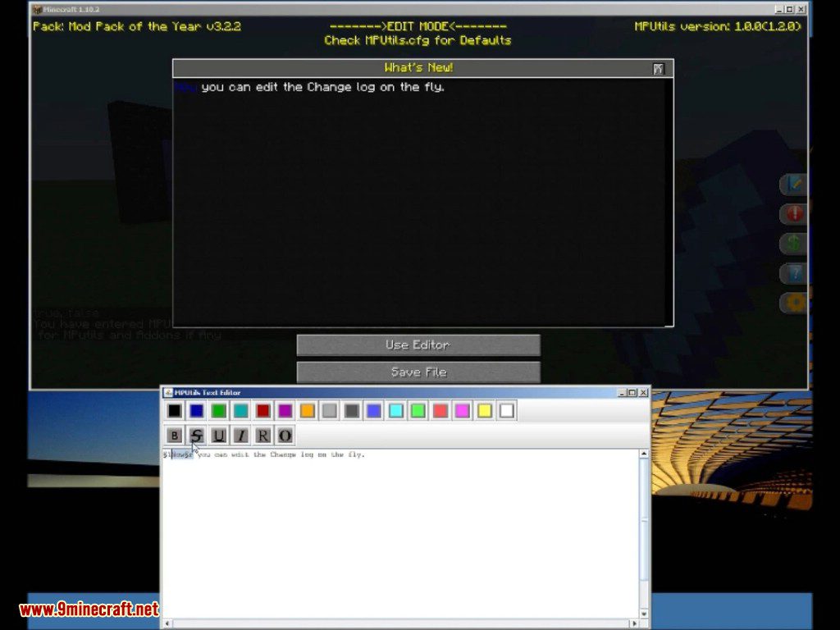Click the Use Editor button
The height and width of the screenshot is (630, 840).
(x=418, y=345)
